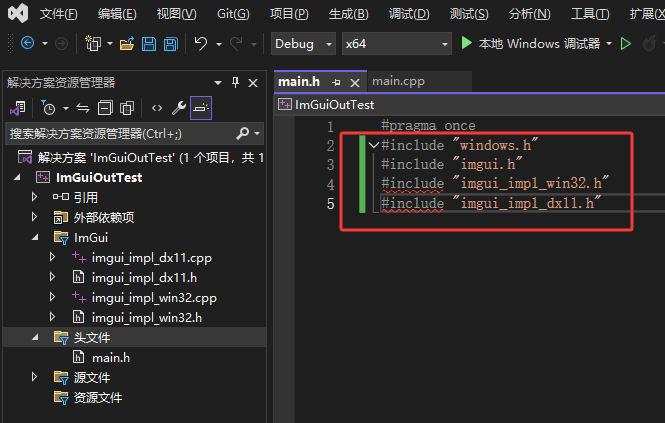The image size is (665, 423).
Task: Open the 工具(T) menu
Action: [x=590, y=14]
